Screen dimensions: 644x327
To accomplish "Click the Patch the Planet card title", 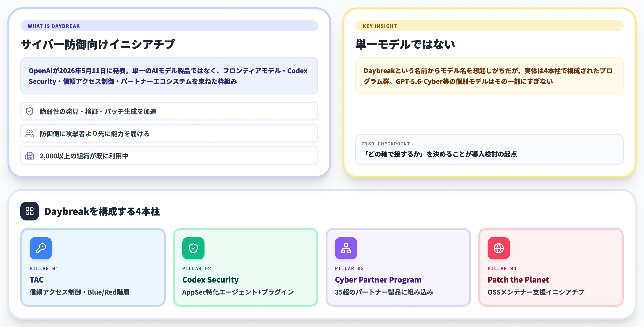I will click(x=518, y=280).
